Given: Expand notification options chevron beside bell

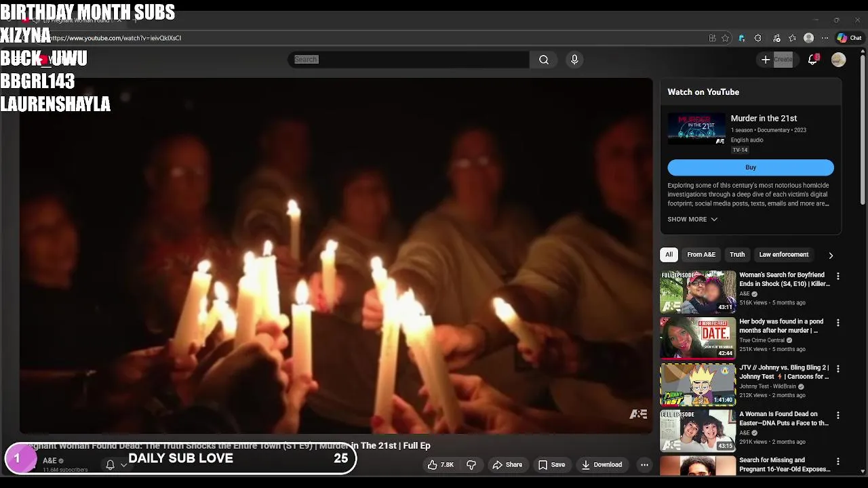Looking at the screenshot, I should [x=123, y=465].
